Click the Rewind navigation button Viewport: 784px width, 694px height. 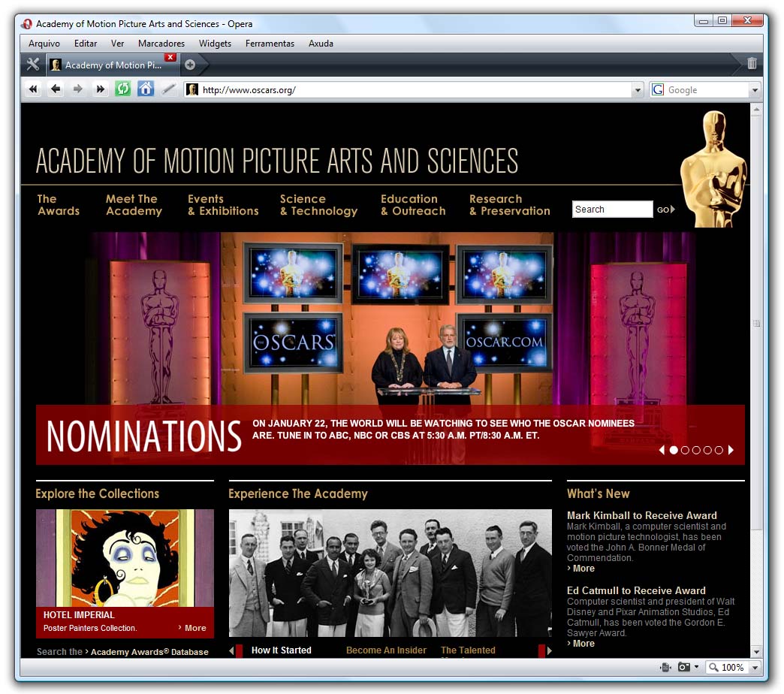tap(33, 89)
